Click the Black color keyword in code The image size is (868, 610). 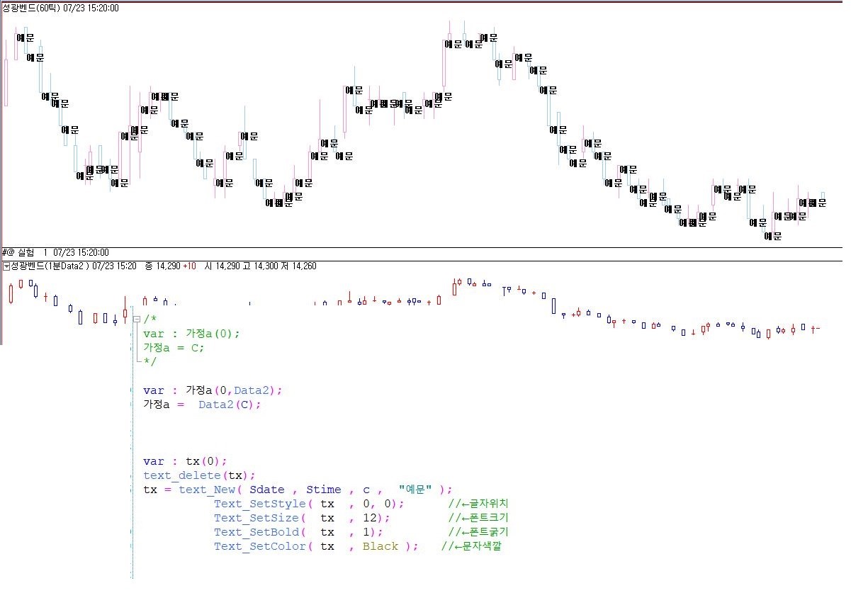pos(381,546)
